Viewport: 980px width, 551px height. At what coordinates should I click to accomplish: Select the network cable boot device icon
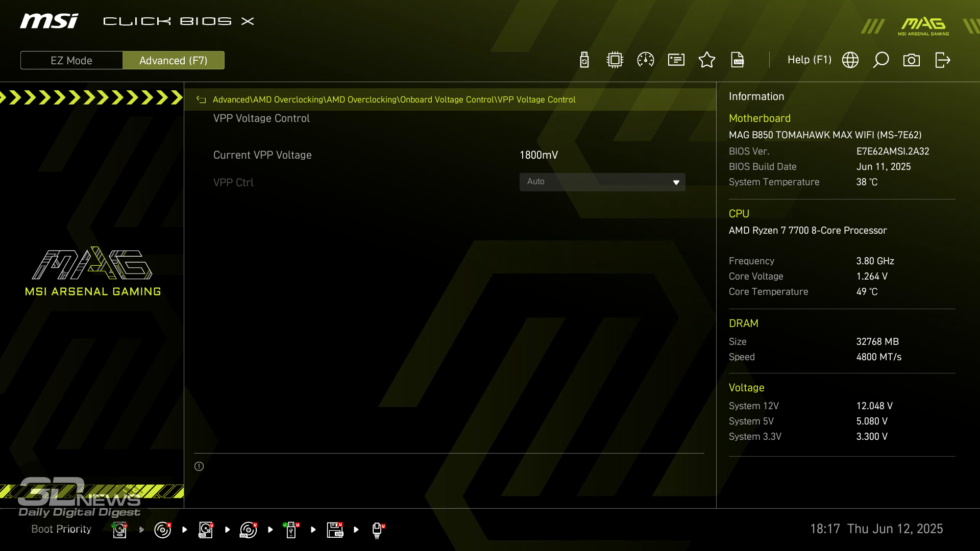pyautogui.click(x=378, y=530)
